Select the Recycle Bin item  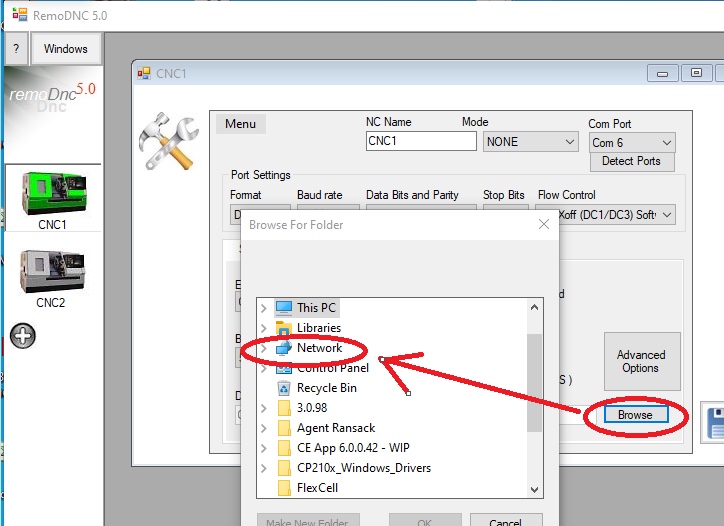tap(326, 388)
